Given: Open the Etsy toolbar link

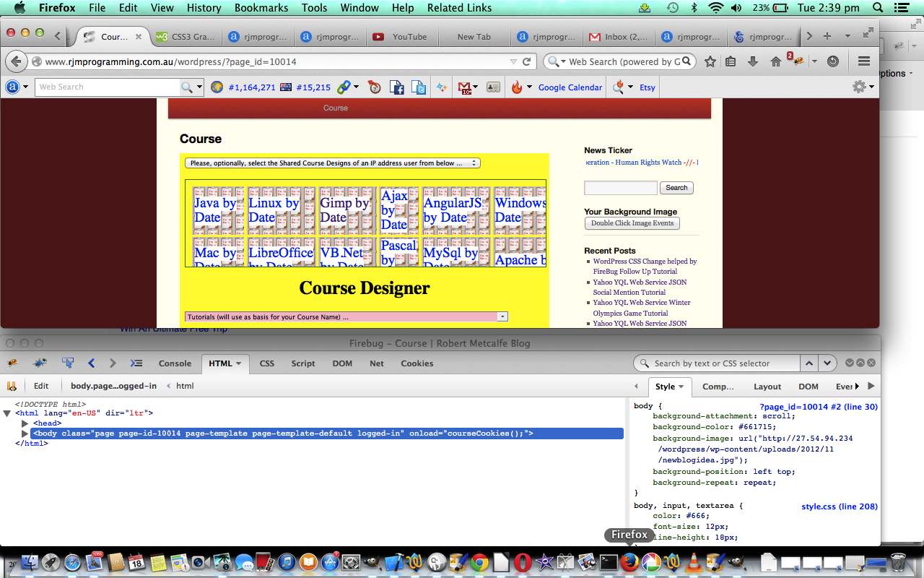Looking at the screenshot, I should [x=648, y=87].
